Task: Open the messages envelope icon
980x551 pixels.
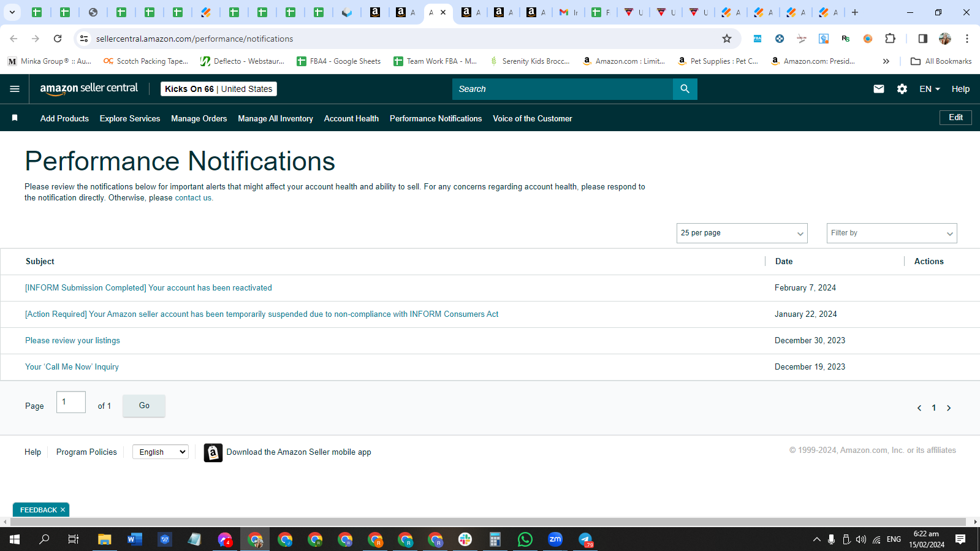Action: click(x=878, y=89)
